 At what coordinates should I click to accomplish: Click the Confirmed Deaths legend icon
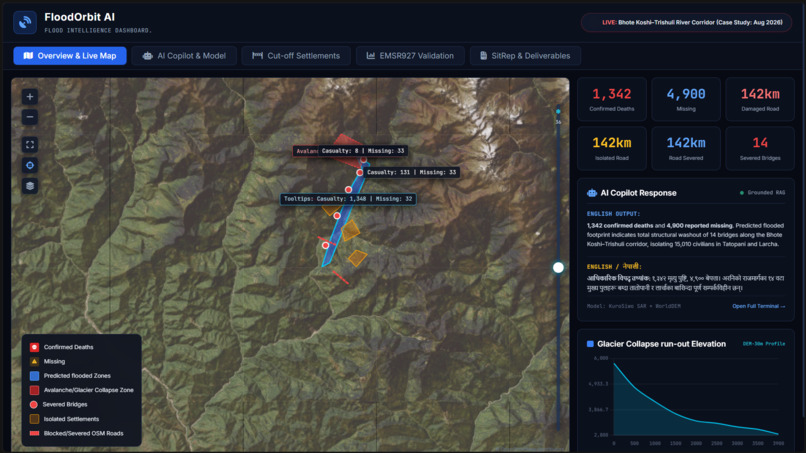[x=34, y=347]
